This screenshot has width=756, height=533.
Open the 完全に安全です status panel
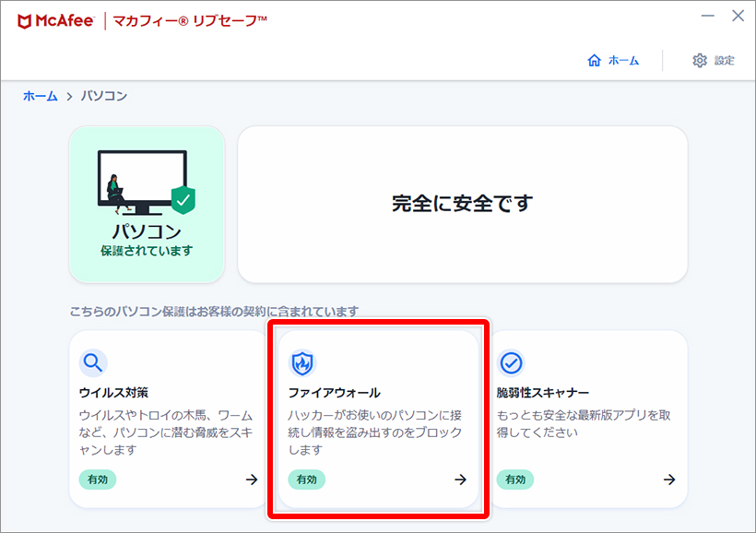(463, 203)
